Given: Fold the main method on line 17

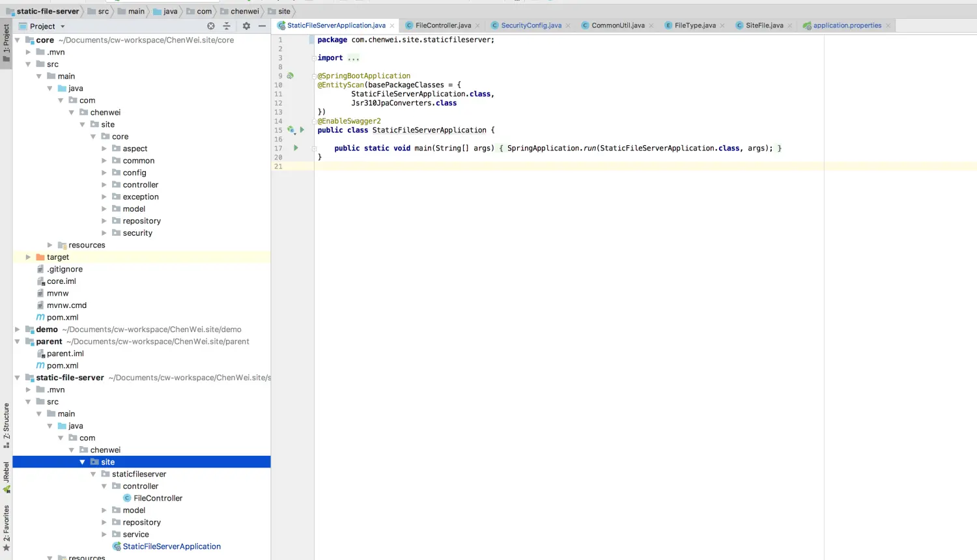Looking at the screenshot, I should tap(314, 148).
